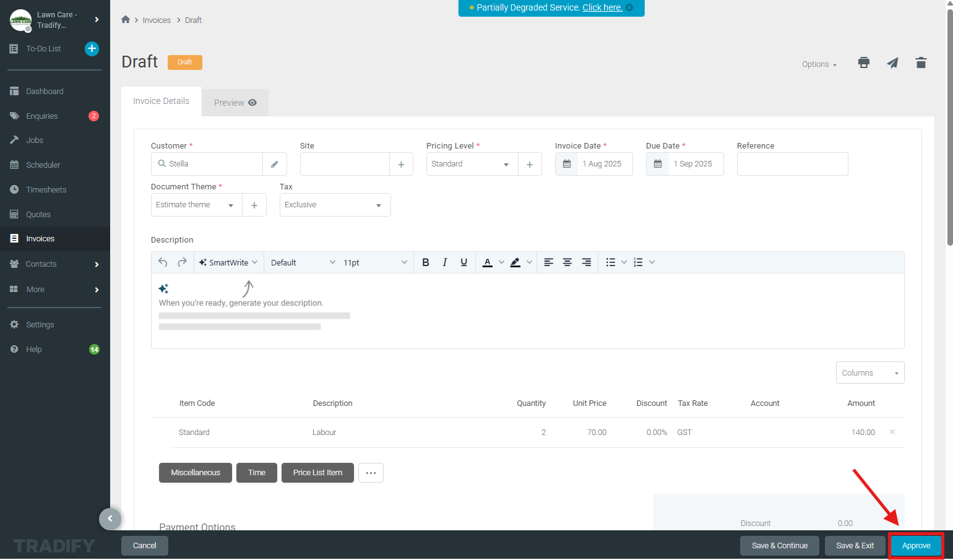Viewport: 953px width, 560px height.
Task: Open the Options menu
Action: tap(819, 64)
